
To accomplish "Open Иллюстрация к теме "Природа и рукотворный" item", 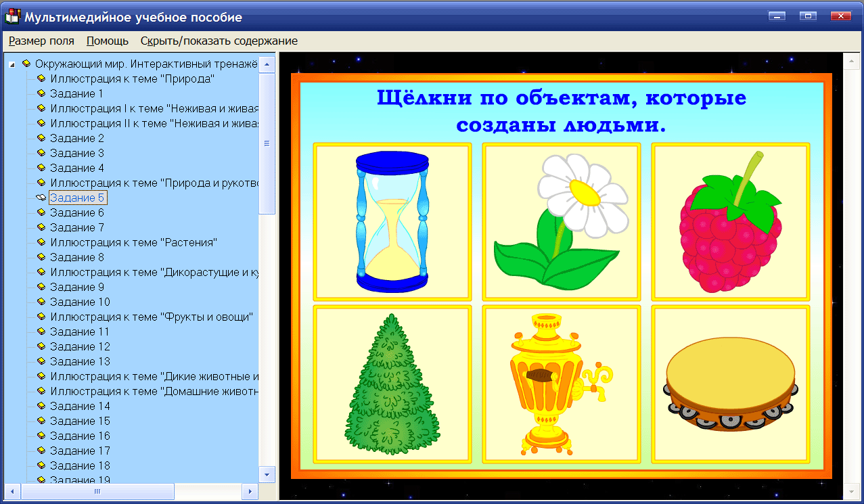I will click(154, 183).
